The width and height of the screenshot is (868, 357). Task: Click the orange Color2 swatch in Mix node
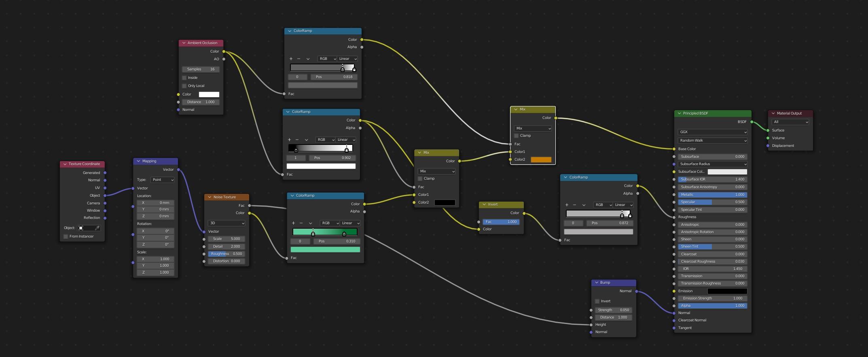point(541,159)
